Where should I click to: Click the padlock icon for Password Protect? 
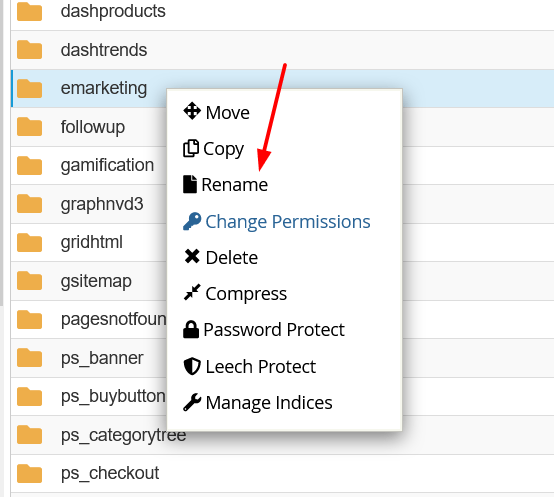tap(191, 329)
